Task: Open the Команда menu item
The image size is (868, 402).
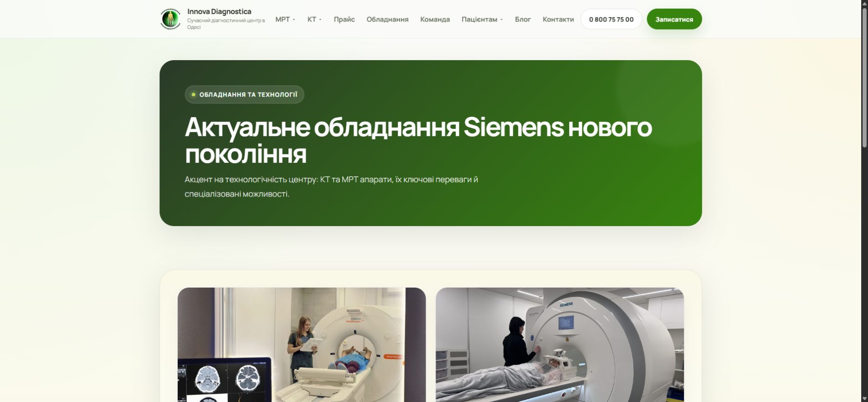Action: click(x=435, y=19)
